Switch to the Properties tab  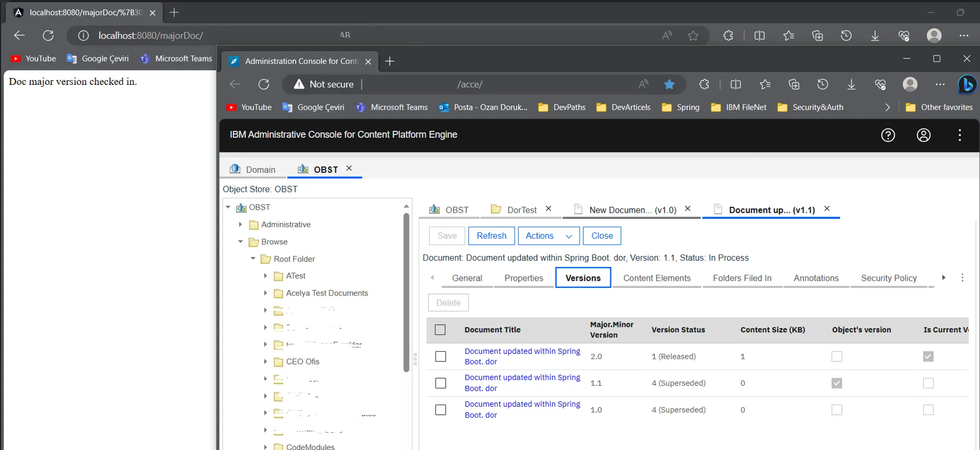pyautogui.click(x=523, y=278)
